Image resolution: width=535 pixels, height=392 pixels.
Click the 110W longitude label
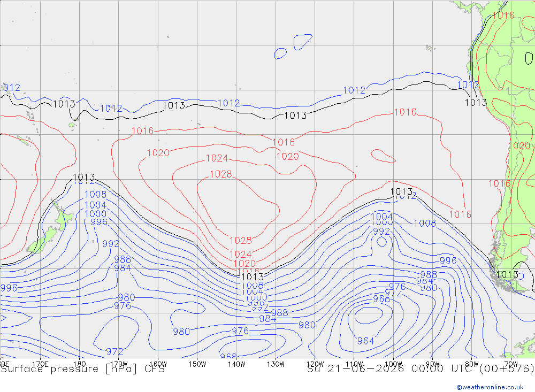(x=354, y=364)
